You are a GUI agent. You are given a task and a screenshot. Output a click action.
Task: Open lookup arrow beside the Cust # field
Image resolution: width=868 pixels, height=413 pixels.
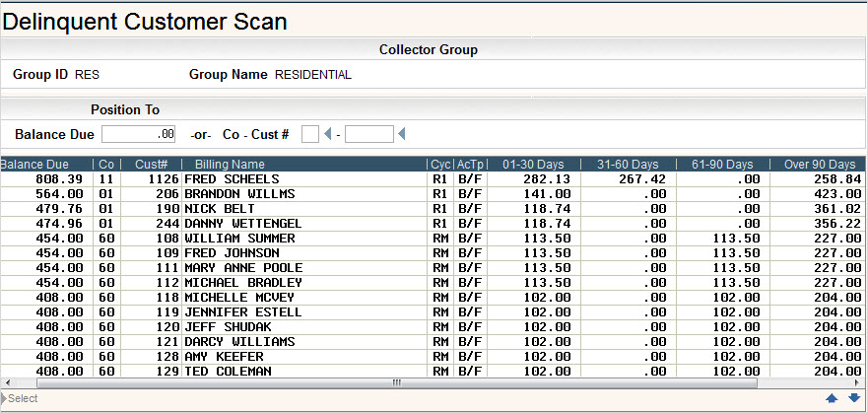[x=402, y=134]
